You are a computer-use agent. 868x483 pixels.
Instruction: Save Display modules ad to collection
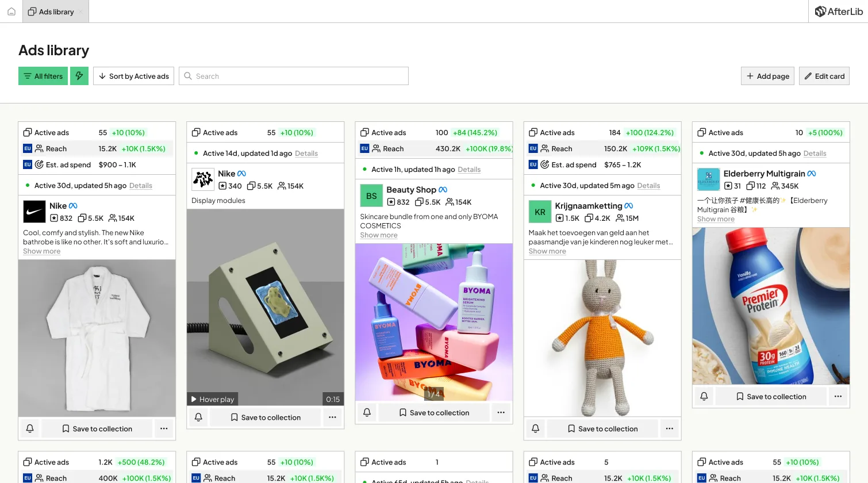[x=266, y=417]
